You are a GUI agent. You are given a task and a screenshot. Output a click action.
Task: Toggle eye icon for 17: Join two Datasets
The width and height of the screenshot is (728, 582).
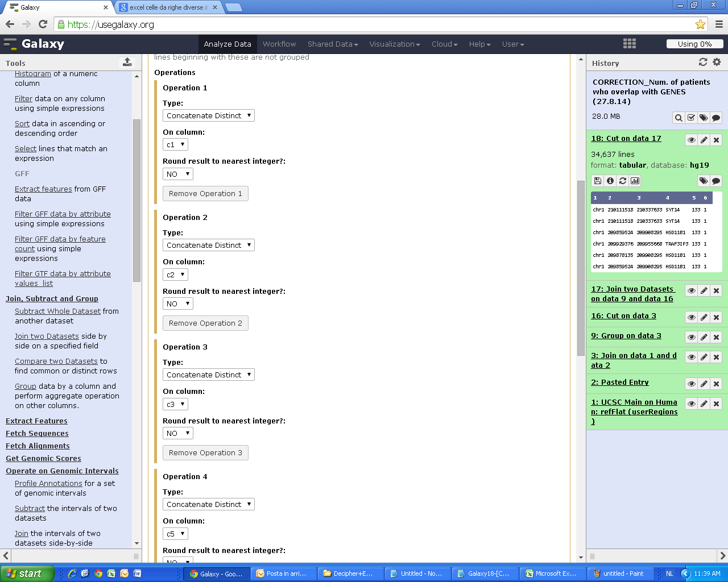point(692,290)
